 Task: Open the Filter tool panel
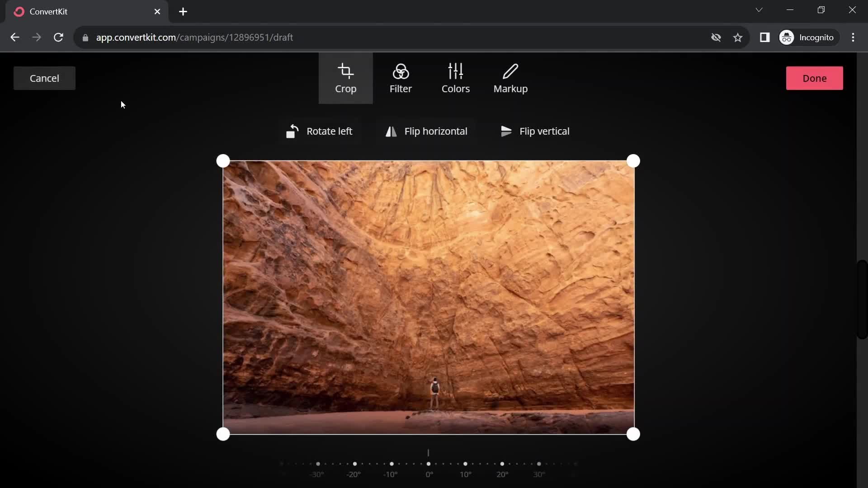[401, 78]
